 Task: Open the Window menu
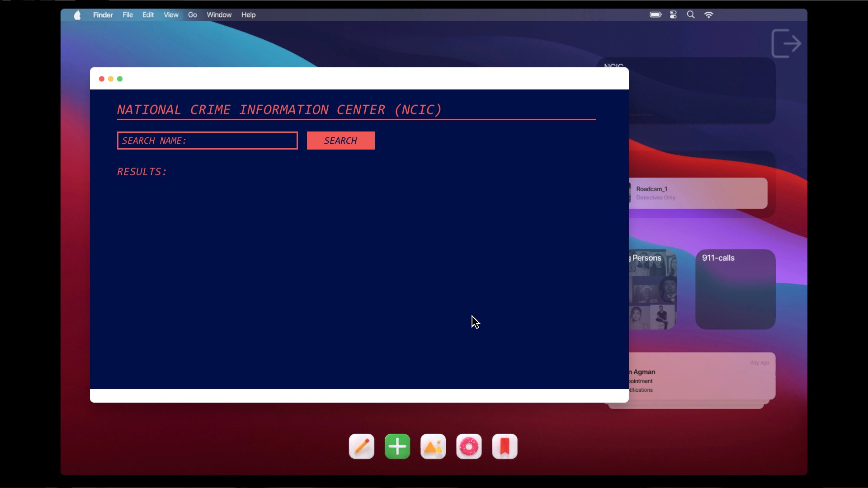[x=219, y=15]
